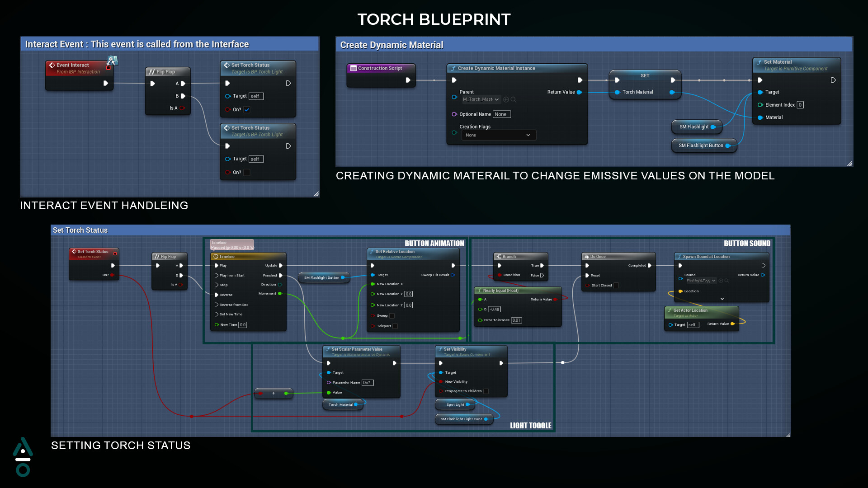The image size is (868, 488).
Task: Enable the Sweep checkbox on Set Relative Location
Action: click(x=392, y=316)
